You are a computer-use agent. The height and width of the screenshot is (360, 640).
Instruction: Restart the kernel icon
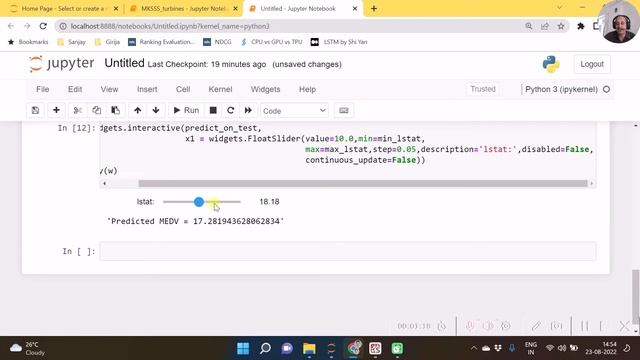(231, 110)
